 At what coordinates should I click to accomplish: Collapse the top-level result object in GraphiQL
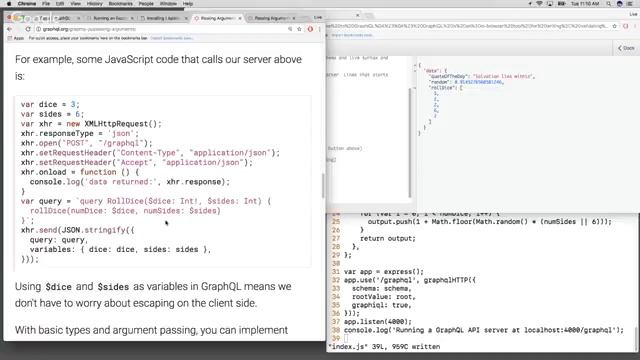(x=415, y=65)
